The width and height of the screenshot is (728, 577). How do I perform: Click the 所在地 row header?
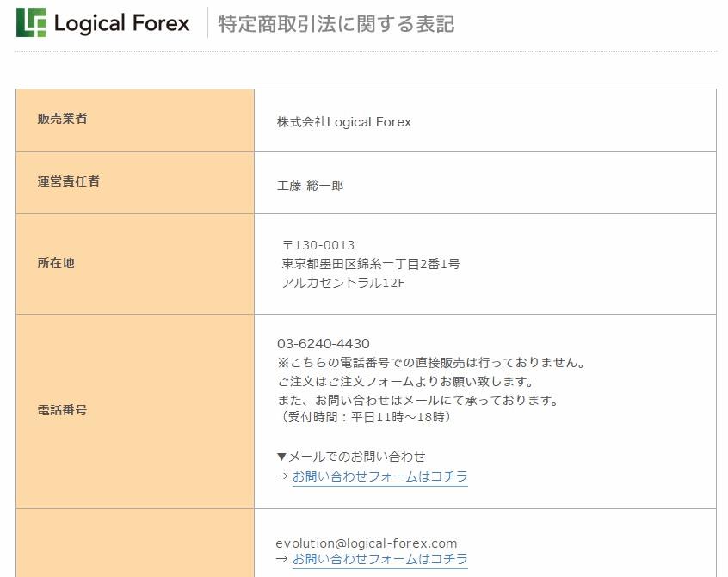56,263
